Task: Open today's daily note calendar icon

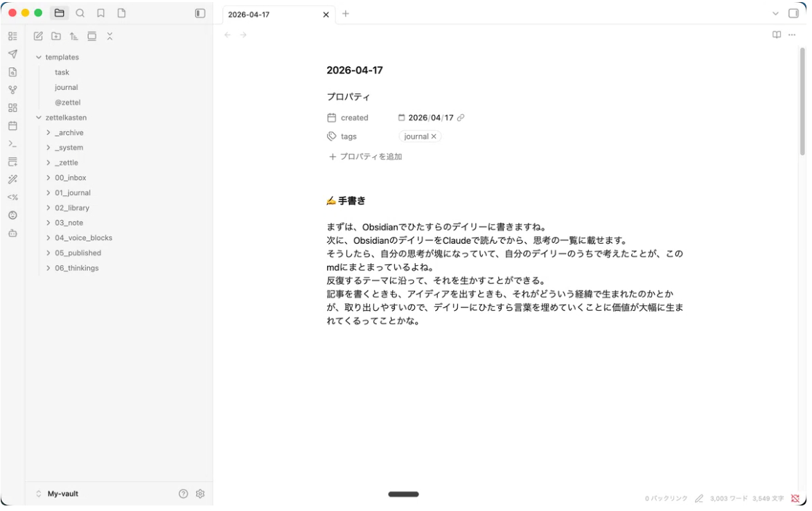Action: 13,126
